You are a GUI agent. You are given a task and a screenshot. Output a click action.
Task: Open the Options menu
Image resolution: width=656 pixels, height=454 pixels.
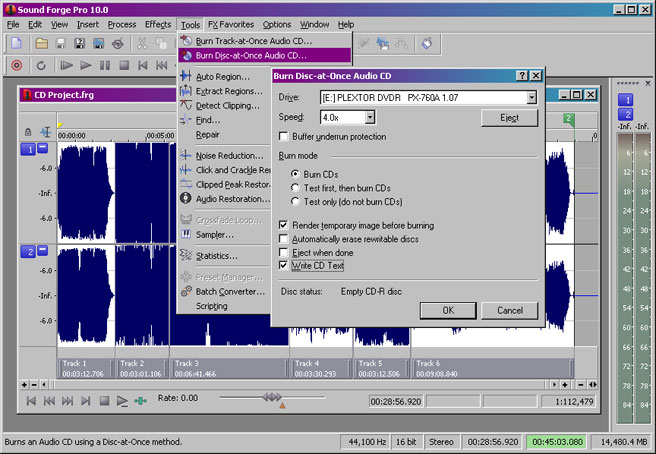pyautogui.click(x=277, y=25)
